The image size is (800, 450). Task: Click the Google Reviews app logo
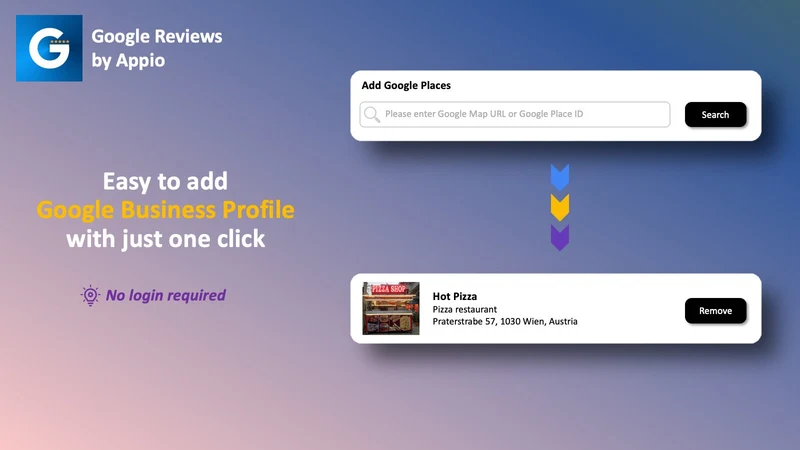pos(49,48)
